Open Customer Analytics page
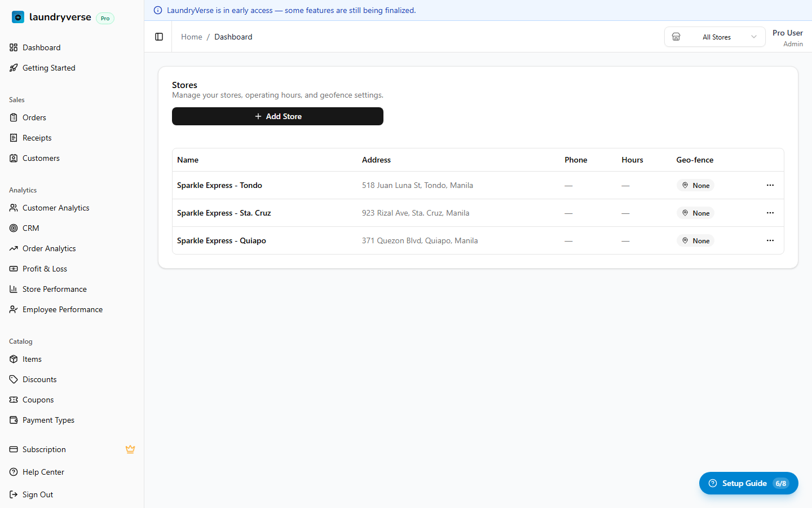 pos(56,208)
